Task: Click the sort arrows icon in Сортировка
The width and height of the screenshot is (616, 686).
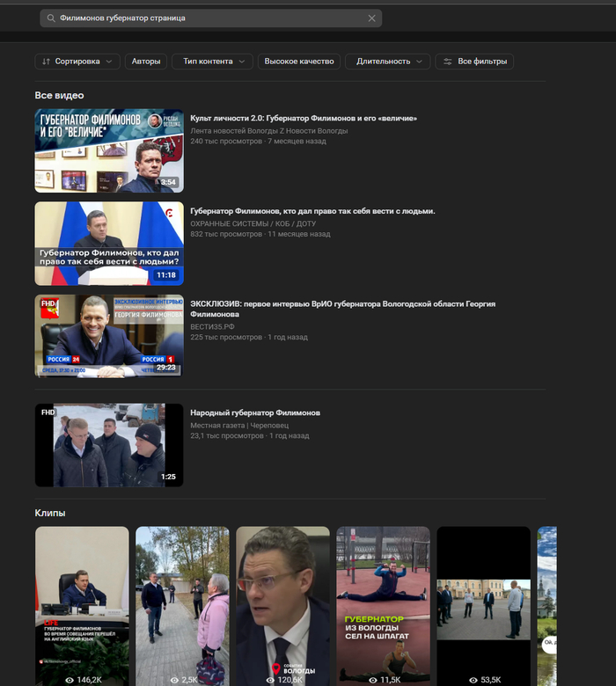Action: tap(46, 62)
